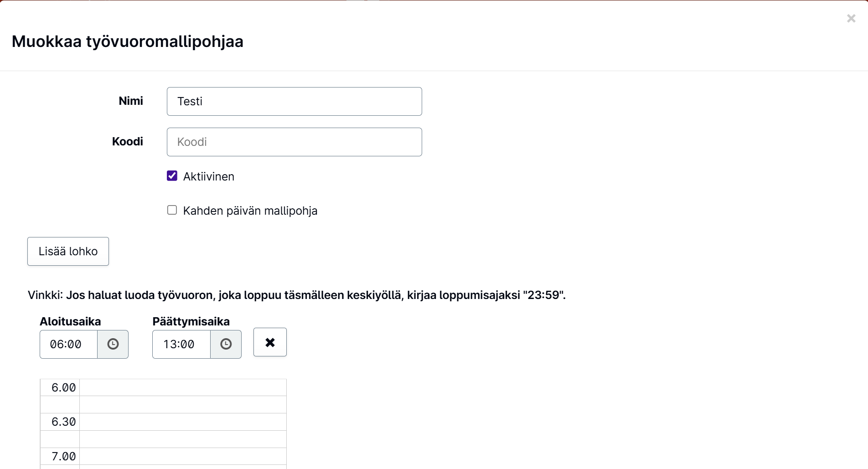Click the Kahden päivän mallipohja label
868x469 pixels.
(x=250, y=211)
